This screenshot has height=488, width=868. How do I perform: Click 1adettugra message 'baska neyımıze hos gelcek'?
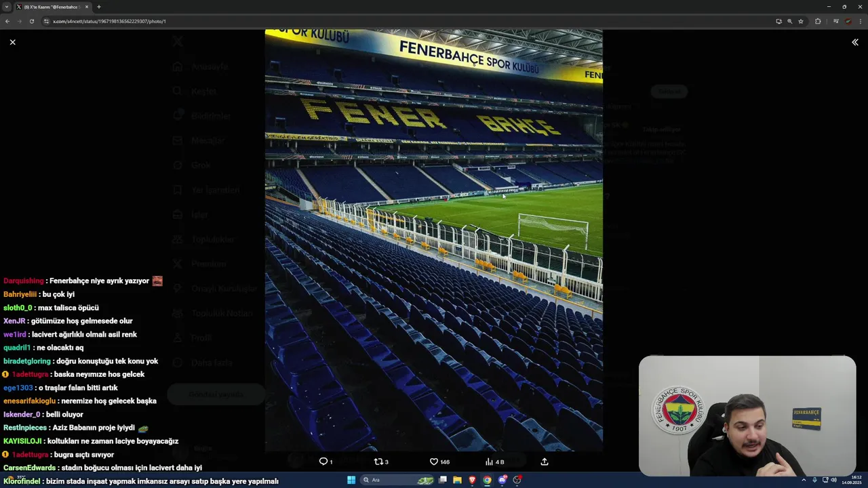99,374
